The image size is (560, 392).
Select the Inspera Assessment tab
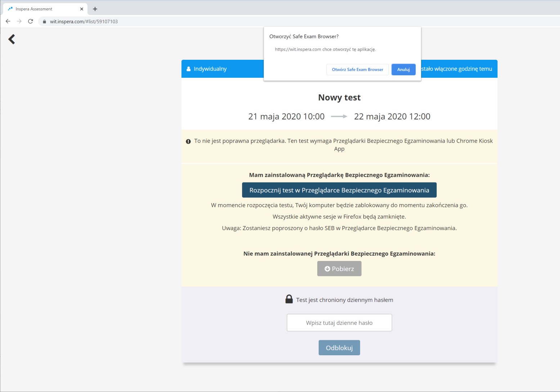[45, 9]
